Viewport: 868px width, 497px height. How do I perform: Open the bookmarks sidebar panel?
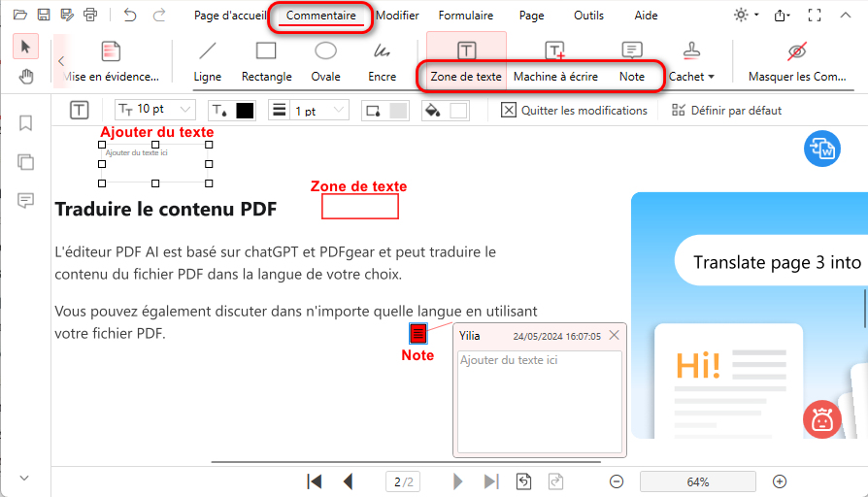point(25,123)
